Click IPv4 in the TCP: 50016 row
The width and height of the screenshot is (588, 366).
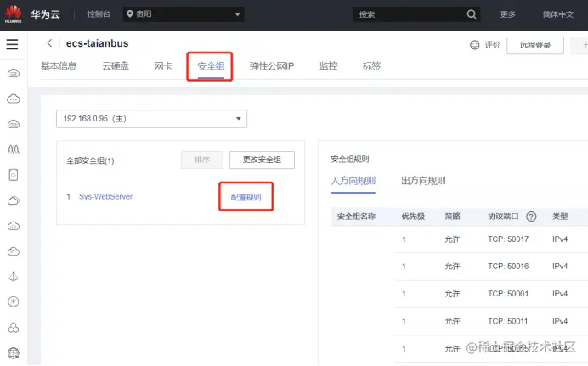tap(560, 267)
